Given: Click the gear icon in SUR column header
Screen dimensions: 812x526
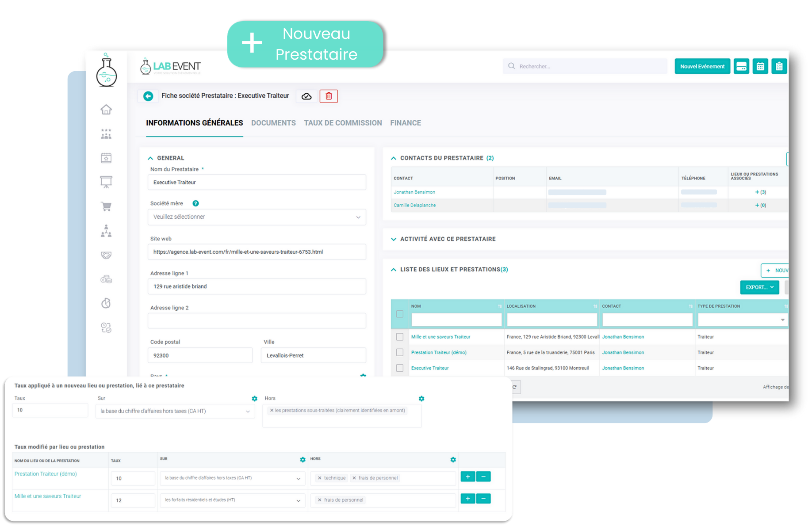Looking at the screenshot, I should coord(303,460).
